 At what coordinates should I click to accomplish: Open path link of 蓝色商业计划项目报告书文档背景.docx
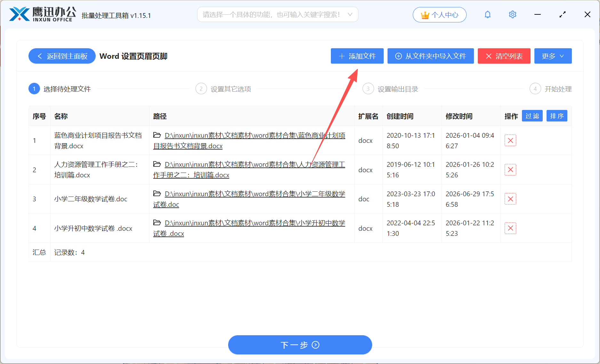point(249,141)
